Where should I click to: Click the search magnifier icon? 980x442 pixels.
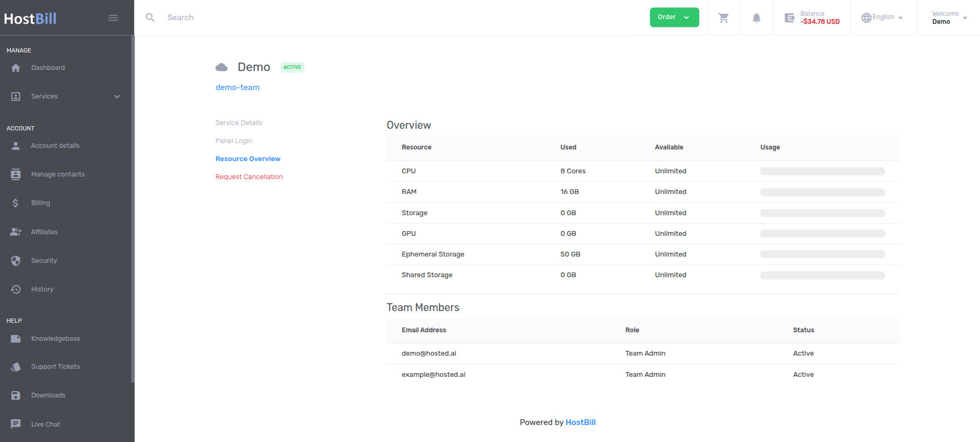tap(151, 18)
